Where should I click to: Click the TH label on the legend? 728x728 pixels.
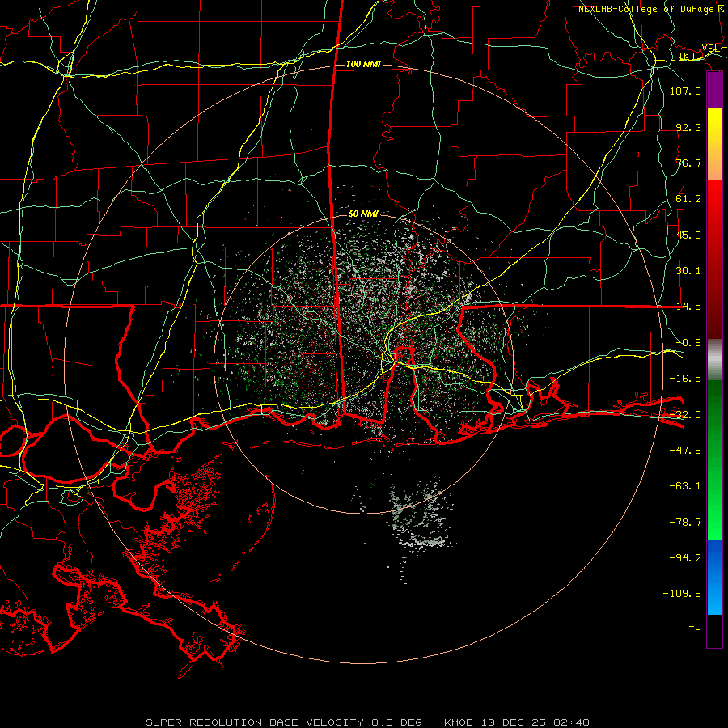[695, 630]
